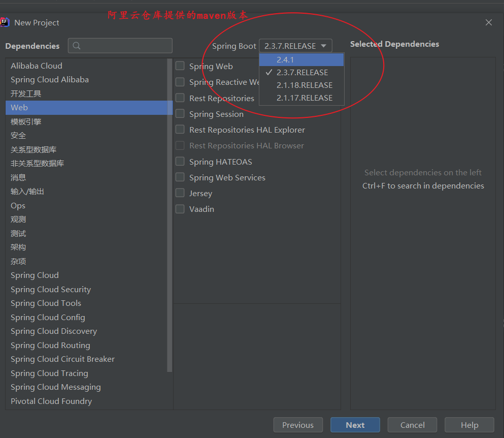Choose the Spring Cloud Routing category
The image size is (504, 438).
(86, 346)
